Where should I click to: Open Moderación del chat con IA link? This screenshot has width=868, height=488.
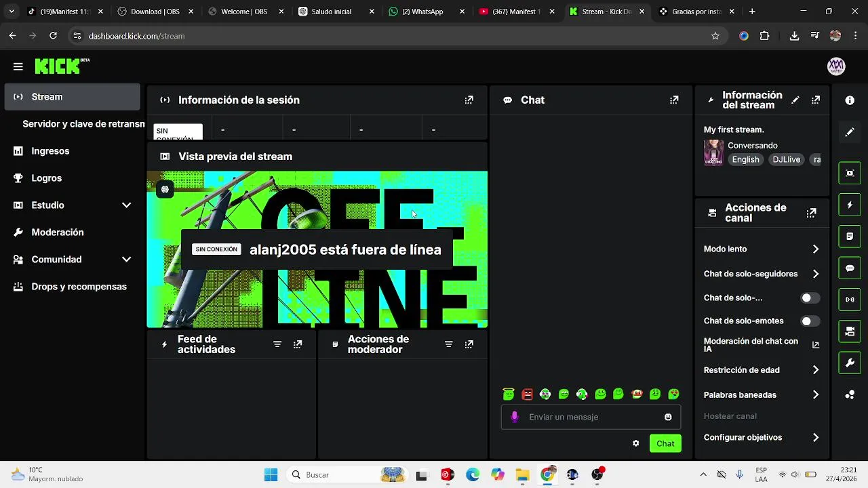pos(761,345)
